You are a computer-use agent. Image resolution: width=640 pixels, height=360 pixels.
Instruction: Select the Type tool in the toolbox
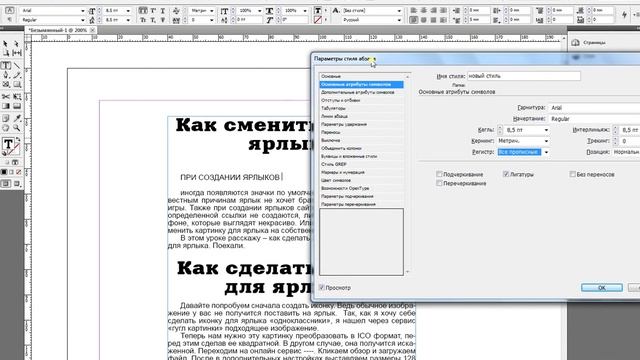(6, 65)
